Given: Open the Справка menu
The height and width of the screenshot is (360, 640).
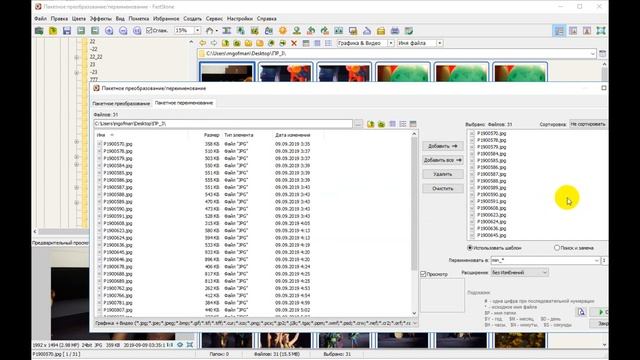Looking at the screenshot, I should 267,19.
